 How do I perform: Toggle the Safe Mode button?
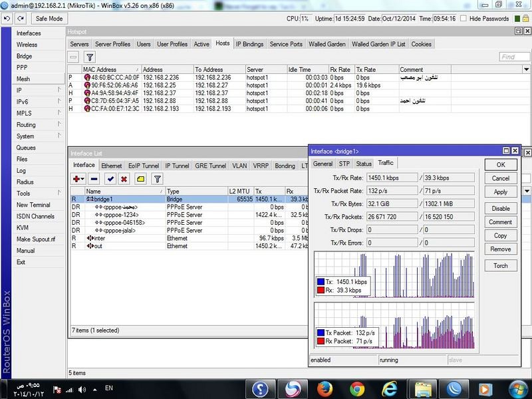[49, 19]
